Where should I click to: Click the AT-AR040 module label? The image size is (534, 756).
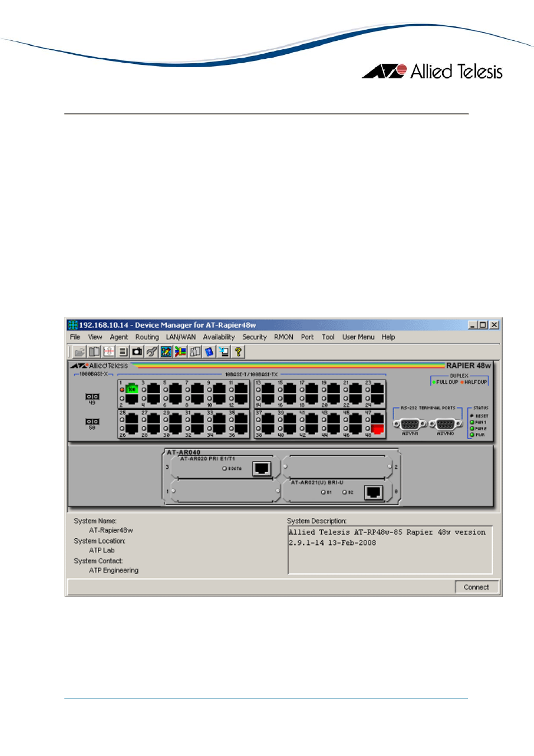(x=183, y=452)
